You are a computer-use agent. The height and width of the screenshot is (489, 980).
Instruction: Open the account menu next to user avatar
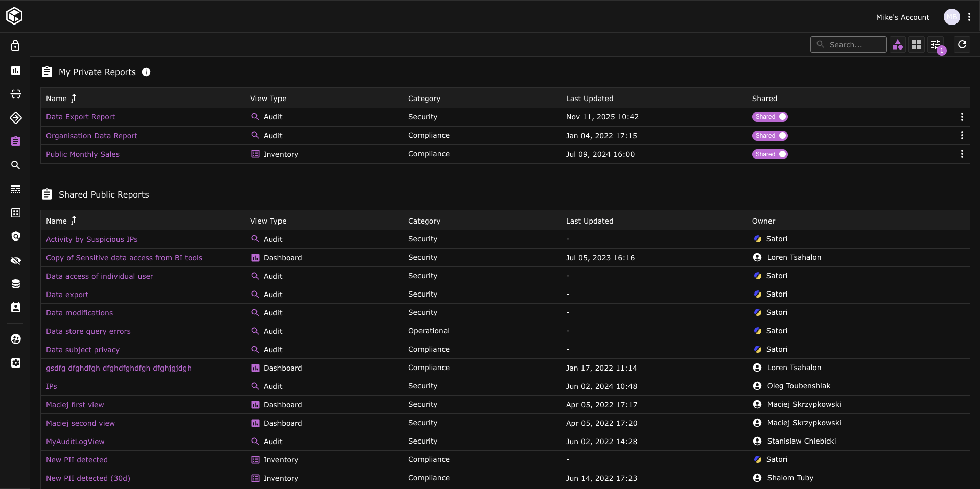[x=969, y=17]
